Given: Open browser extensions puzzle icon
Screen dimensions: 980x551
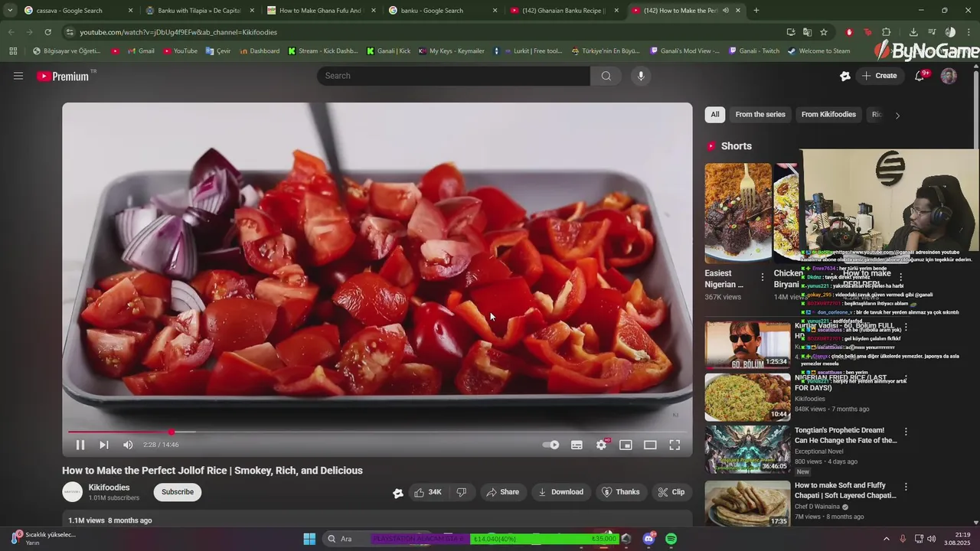Looking at the screenshot, I should pyautogui.click(x=887, y=32).
